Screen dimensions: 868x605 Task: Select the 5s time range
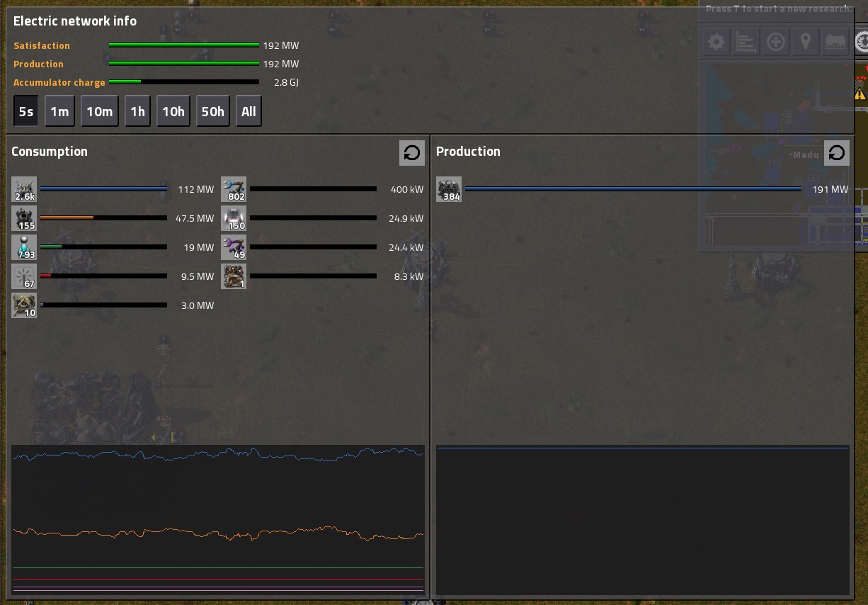pos(26,112)
